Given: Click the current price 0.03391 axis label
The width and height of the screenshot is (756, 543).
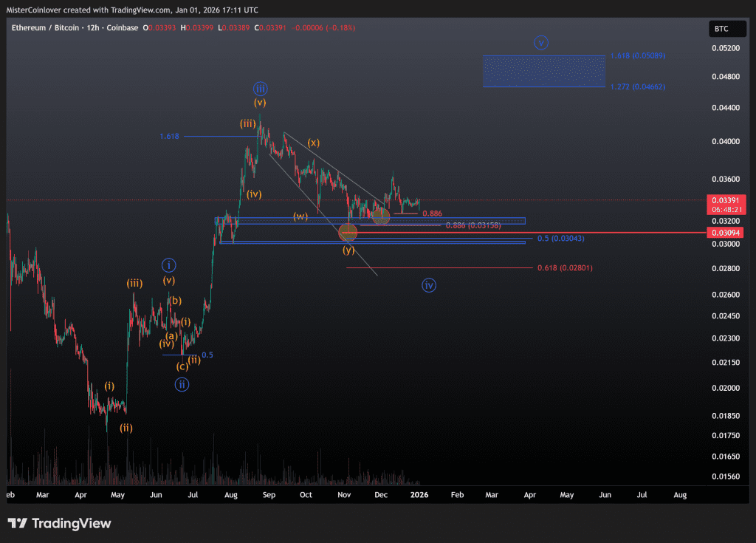Looking at the screenshot, I should pos(725,200).
